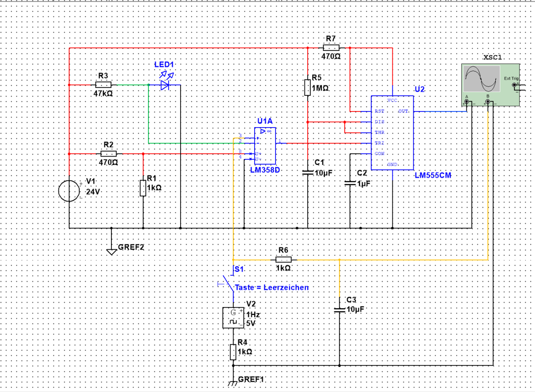This screenshot has width=535, height=392.
Task: Select resistor R7 symbol
Action: click(x=331, y=47)
